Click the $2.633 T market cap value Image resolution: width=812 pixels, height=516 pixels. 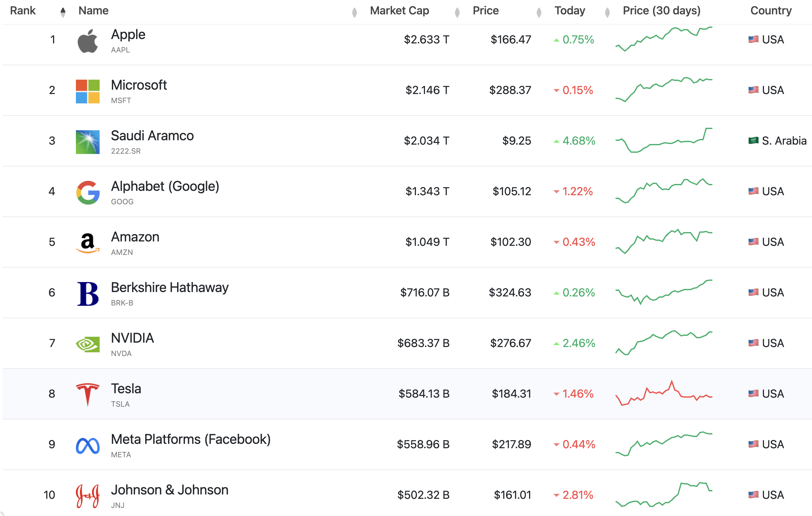(x=427, y=40)
